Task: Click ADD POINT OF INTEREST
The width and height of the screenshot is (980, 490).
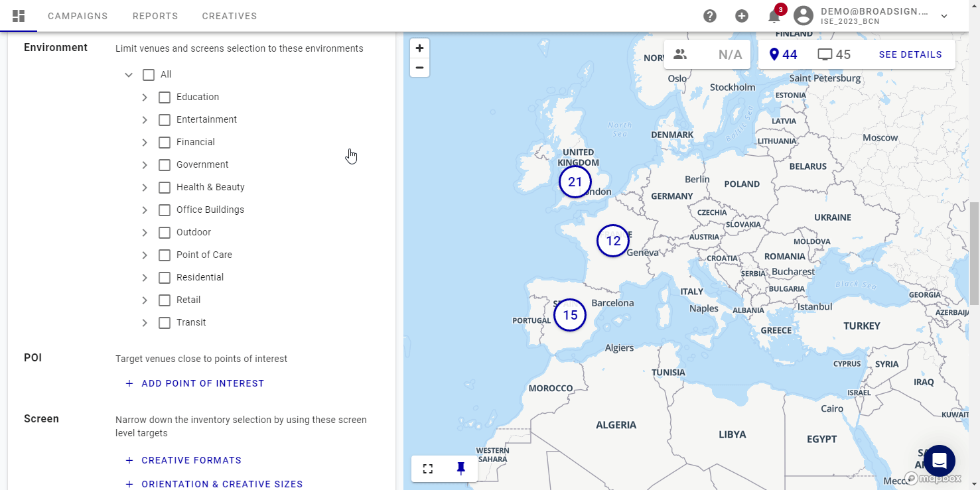Action: pyautogui.click(x=194, y=383)
